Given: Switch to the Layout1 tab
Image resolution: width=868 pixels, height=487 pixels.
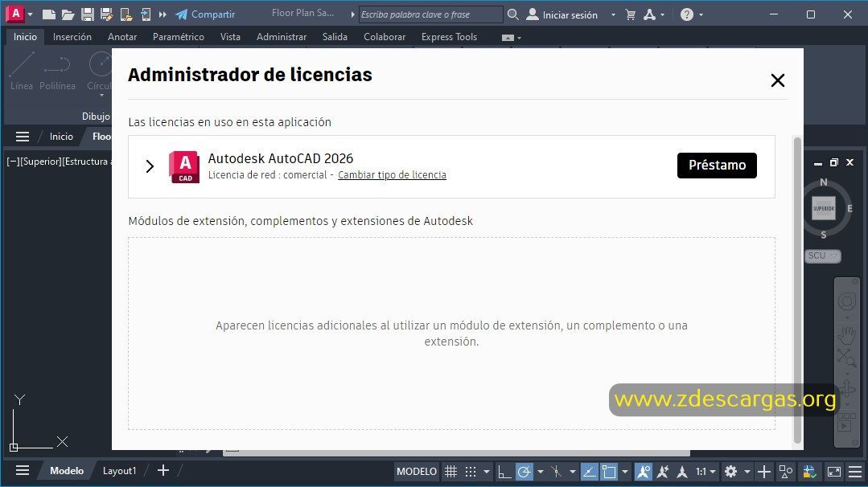Looking at the screenshot, I should pos(119,471).
